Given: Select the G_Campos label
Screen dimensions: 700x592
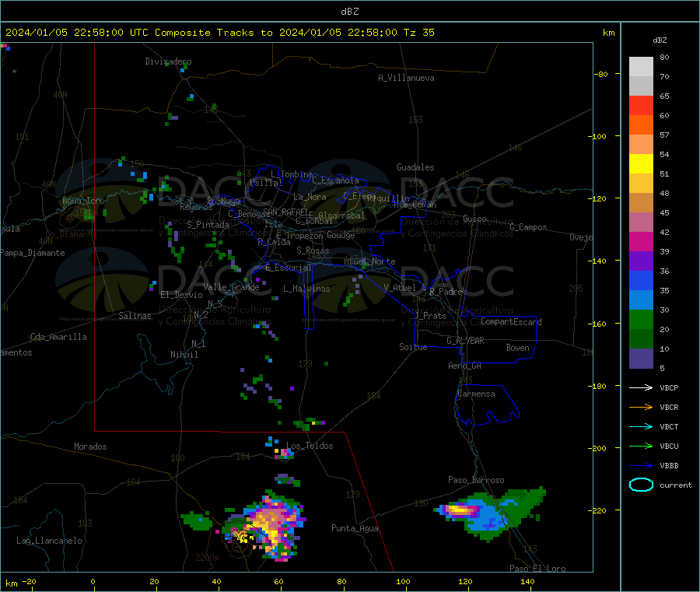Looking at the screenshot, I should tap(528, 227).
